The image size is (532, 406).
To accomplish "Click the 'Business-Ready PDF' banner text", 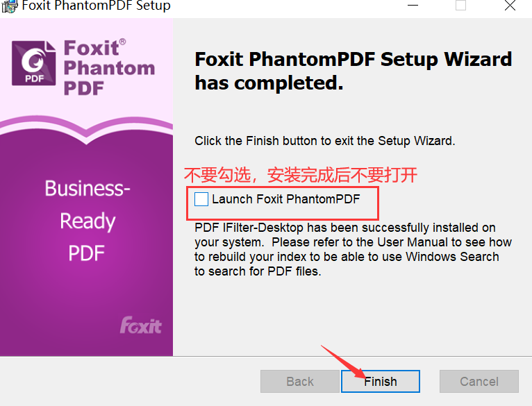I will tap(88, 221).
